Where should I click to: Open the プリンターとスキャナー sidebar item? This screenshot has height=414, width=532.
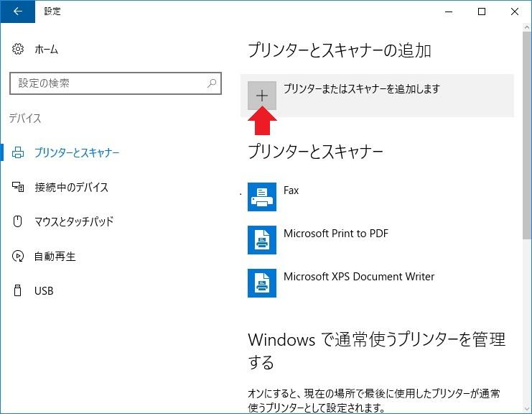(x=76, y=152)
